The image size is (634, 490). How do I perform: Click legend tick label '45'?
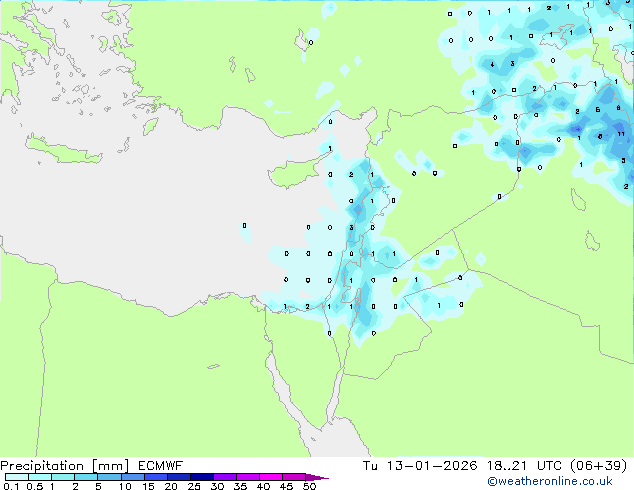click(x=286, y=486)
